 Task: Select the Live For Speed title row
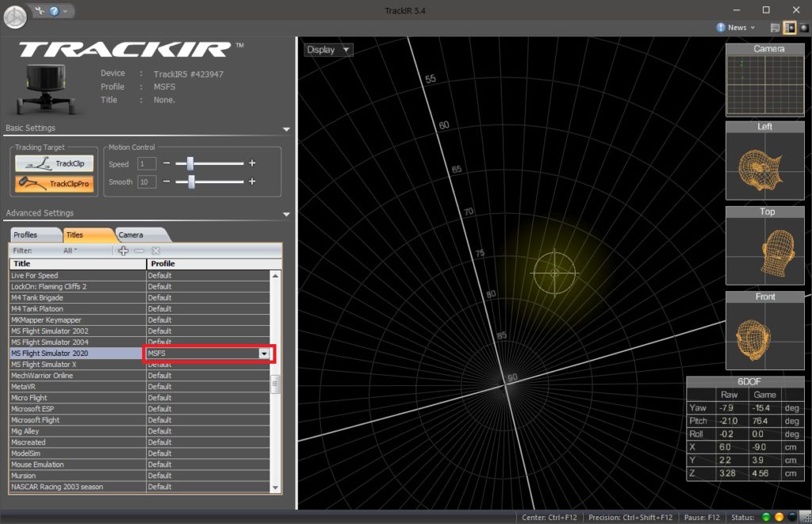[x=140, y=275]
